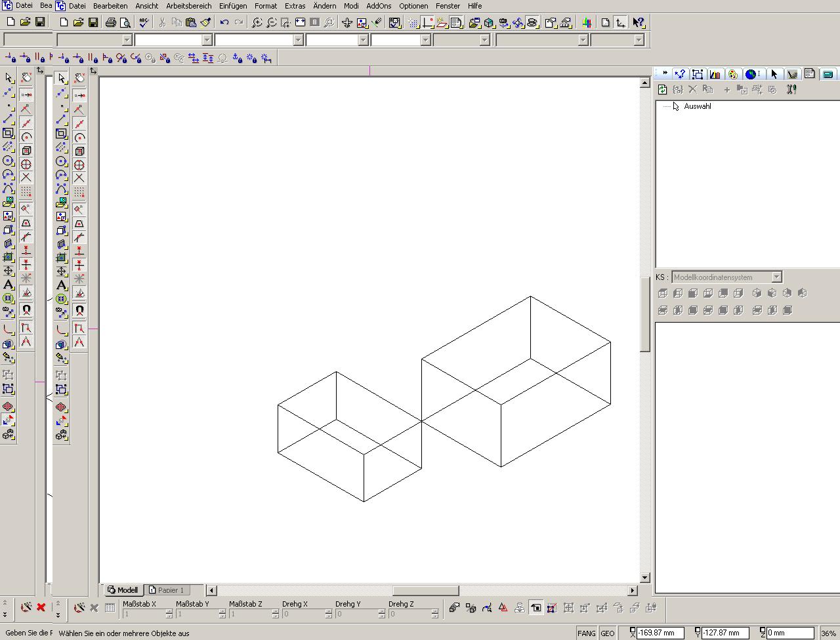
Task: Click the Zoom Window icon
Action: [286, 22]
